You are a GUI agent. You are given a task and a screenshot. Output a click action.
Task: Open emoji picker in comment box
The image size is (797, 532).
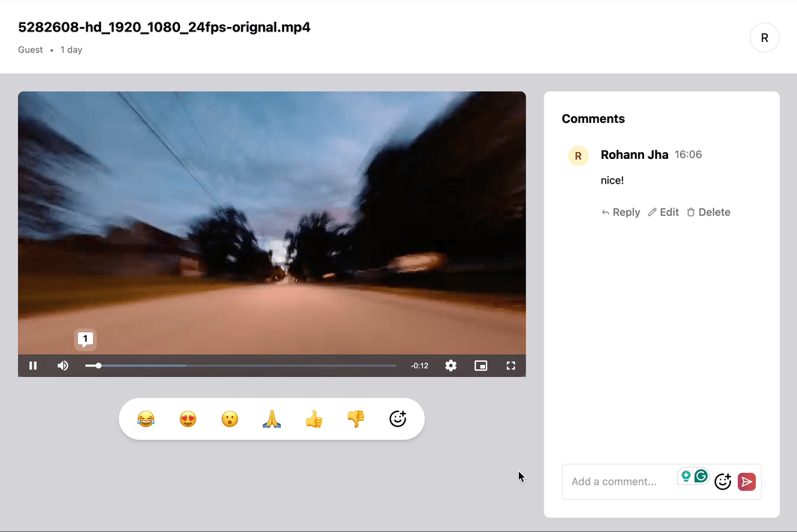(x=722, y=481)
